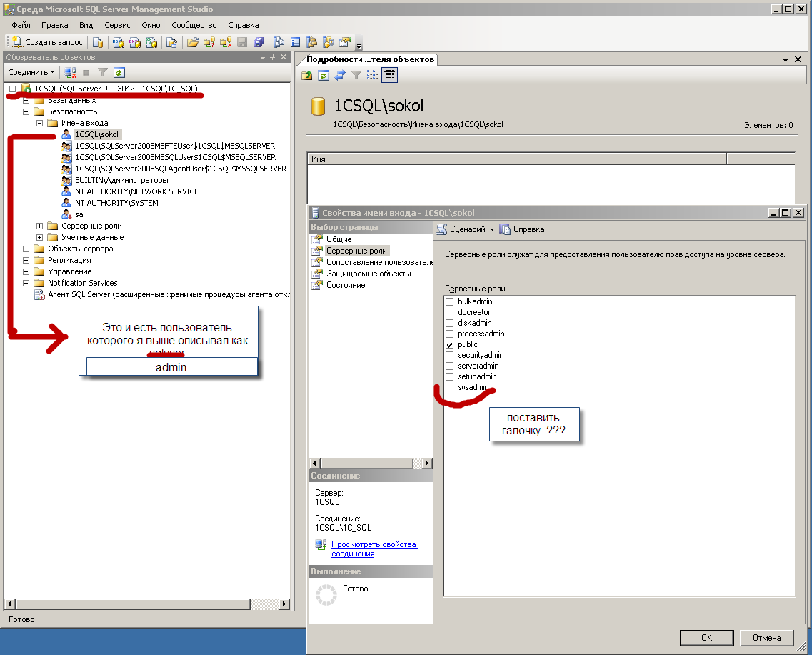The width and height of the screenshot is (812, 655).
Task: Click the Save floppy disk icon
Action: [242, 42]
